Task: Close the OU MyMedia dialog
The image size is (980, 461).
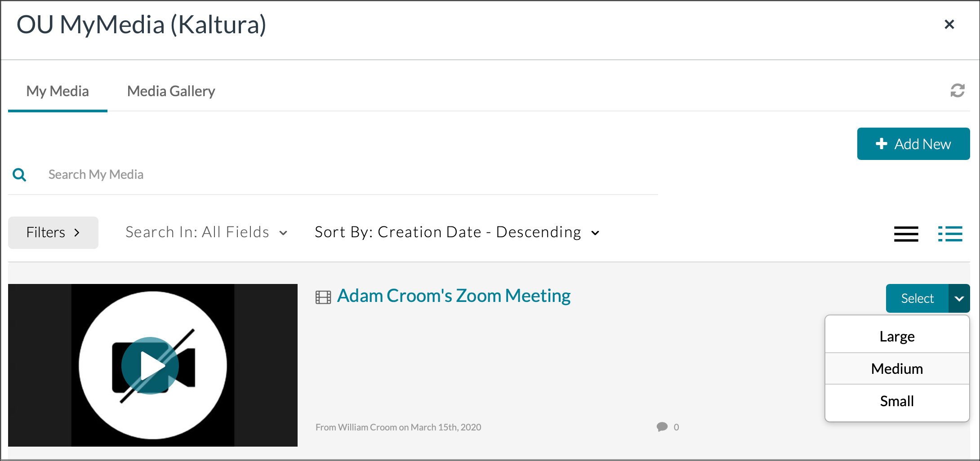Action: 949,24
